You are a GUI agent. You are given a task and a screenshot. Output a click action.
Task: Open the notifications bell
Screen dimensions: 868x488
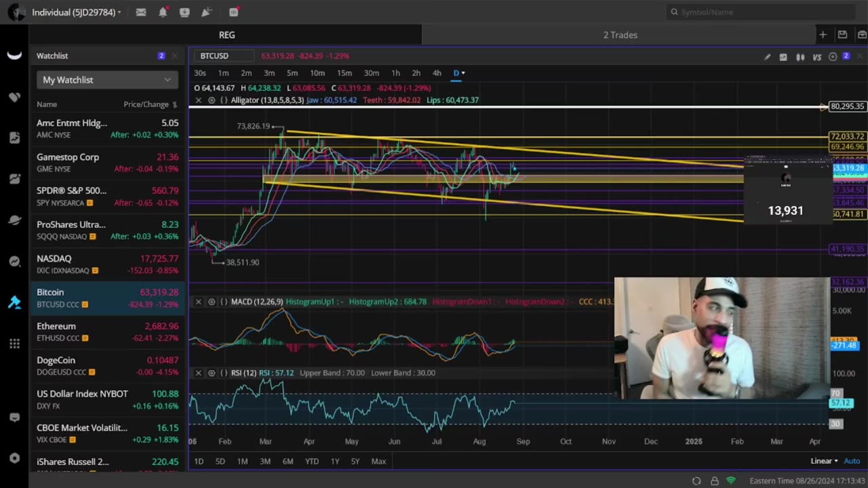click(x=163, y=12)
